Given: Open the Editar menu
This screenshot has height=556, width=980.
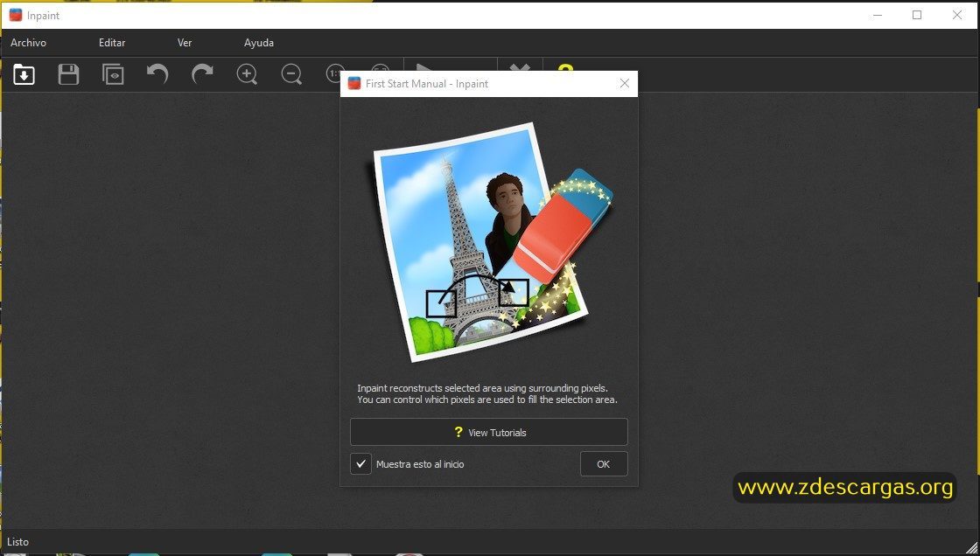Looking at the screenshot, I should coord(112,43).
